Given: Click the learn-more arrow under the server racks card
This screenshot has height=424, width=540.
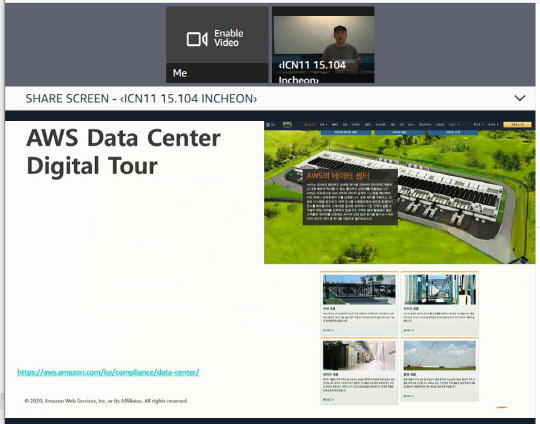Looking at the screenshot, I should (328, 400).
